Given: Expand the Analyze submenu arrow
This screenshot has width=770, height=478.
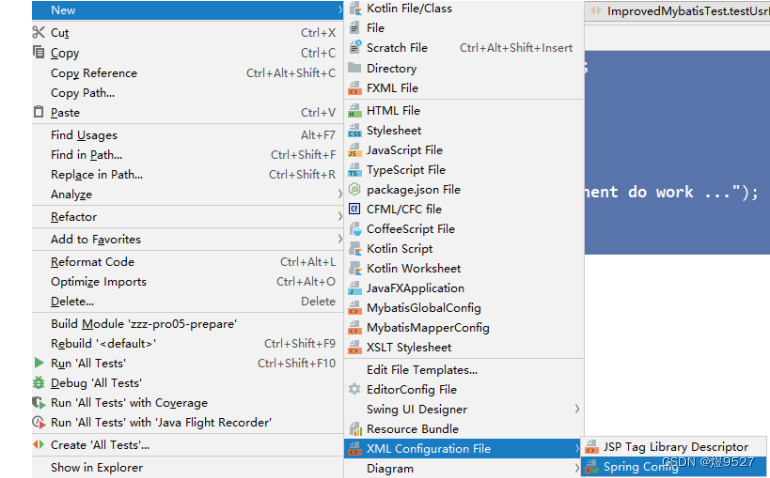Looking at the screenshot, I should tap(339, 194).
